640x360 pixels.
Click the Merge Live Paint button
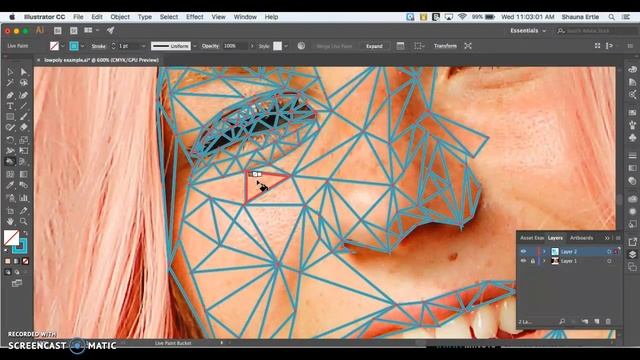point(334,46)
